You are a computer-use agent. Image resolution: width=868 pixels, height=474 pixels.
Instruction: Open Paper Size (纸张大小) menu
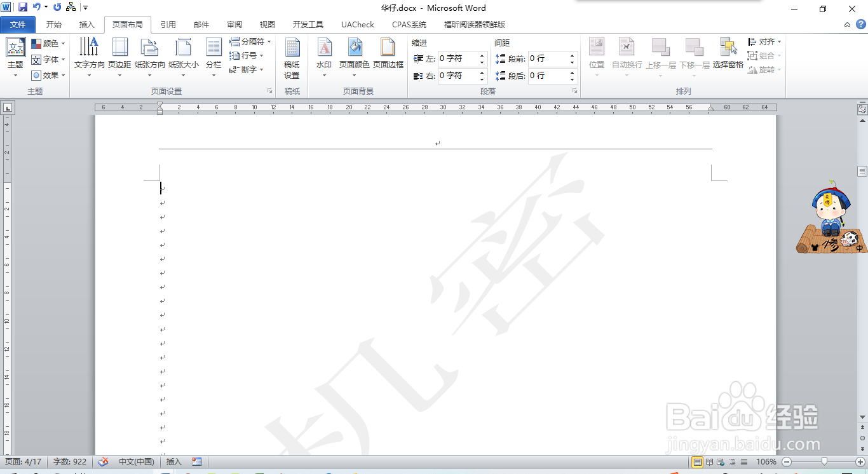[184, 57]
